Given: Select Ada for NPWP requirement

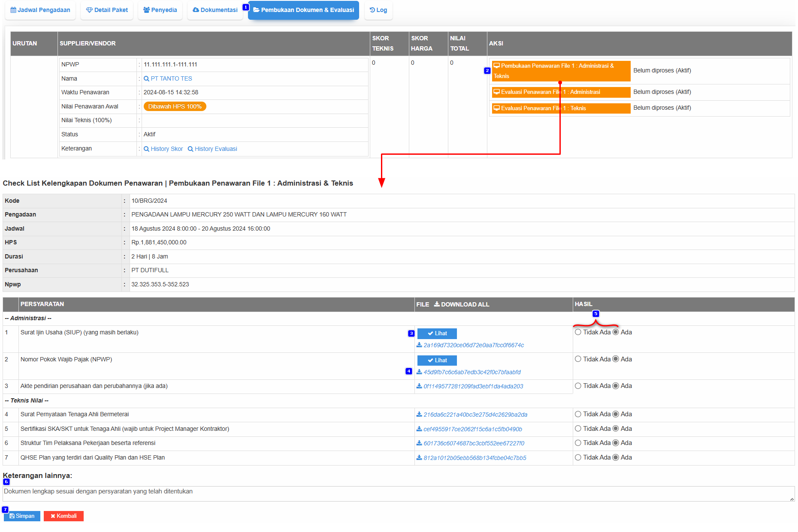Looking at the screenshot, I should click(x=616, y=359).
